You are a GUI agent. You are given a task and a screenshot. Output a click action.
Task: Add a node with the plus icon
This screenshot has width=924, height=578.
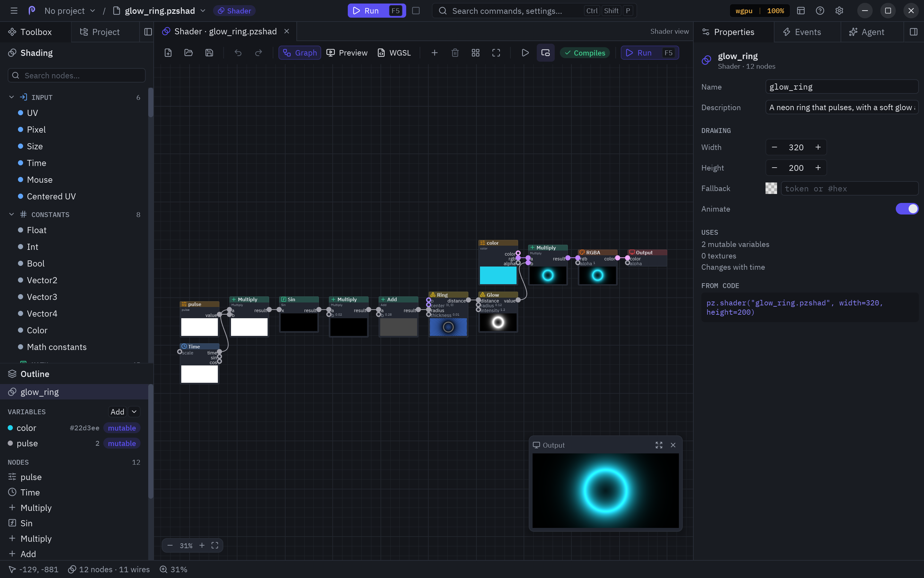click(434, 53)
